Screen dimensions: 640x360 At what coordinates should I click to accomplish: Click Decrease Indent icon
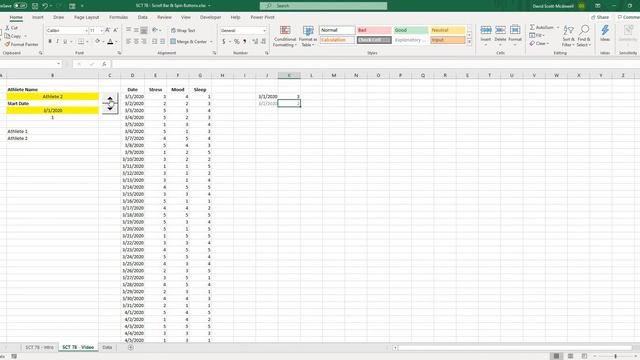click(155, 41)
